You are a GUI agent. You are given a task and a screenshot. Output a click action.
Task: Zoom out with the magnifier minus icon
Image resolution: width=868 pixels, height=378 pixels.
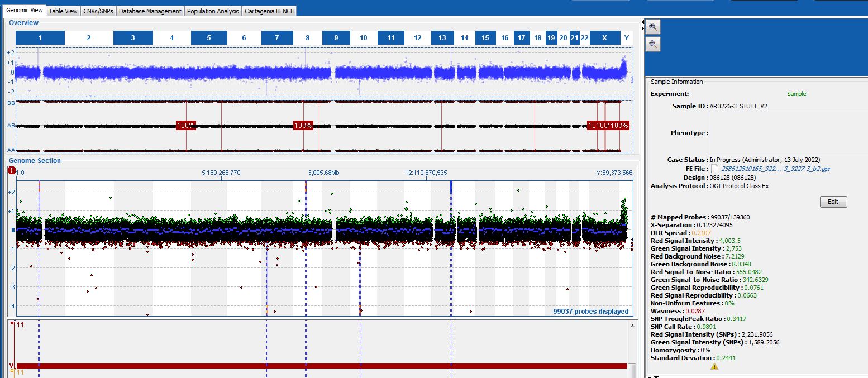click(653, 45)
